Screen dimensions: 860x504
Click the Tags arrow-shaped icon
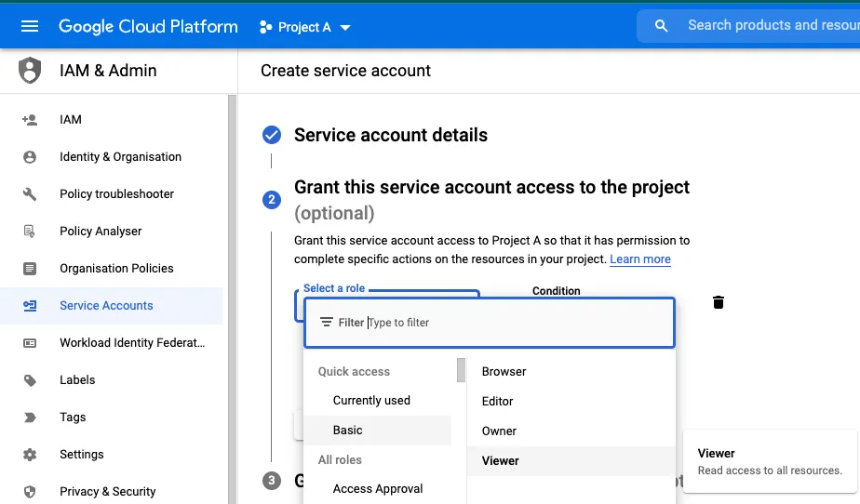pos(30,418)
